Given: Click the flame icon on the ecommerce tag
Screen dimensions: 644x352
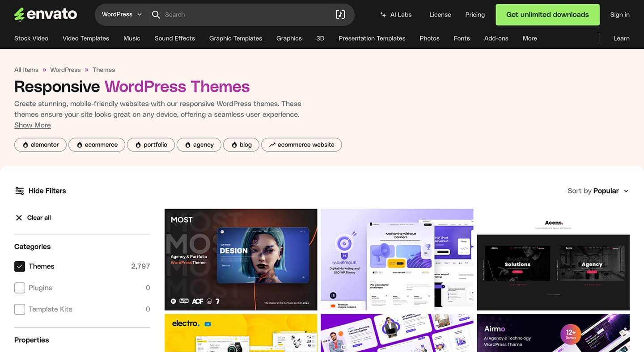Looking at the screenshot, I should (x=80, y=145).
